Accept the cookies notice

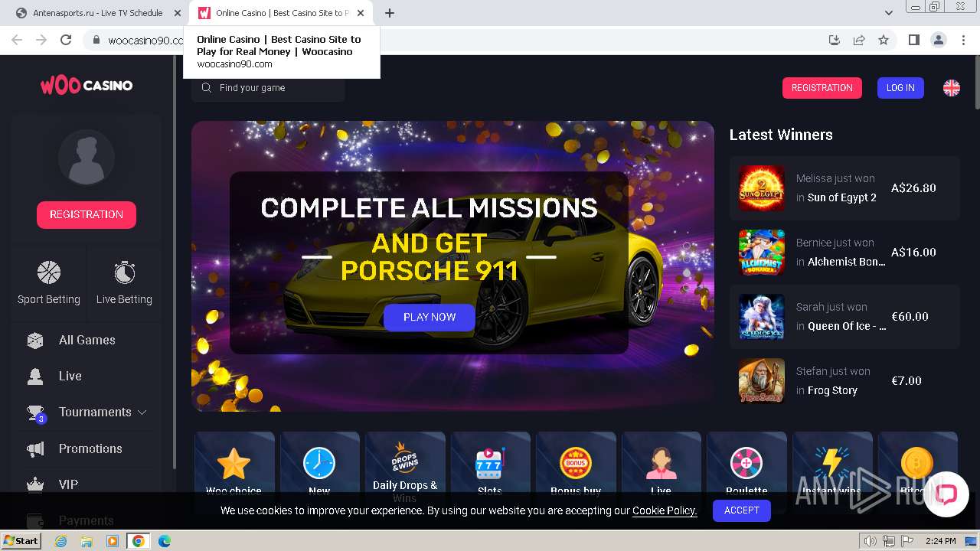(x=742, y=510)
